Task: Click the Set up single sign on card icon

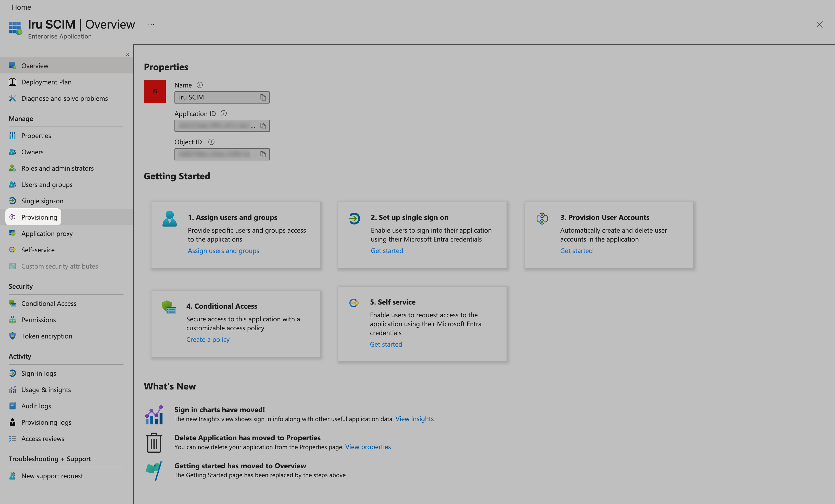Action: click(x=354, y=218)
